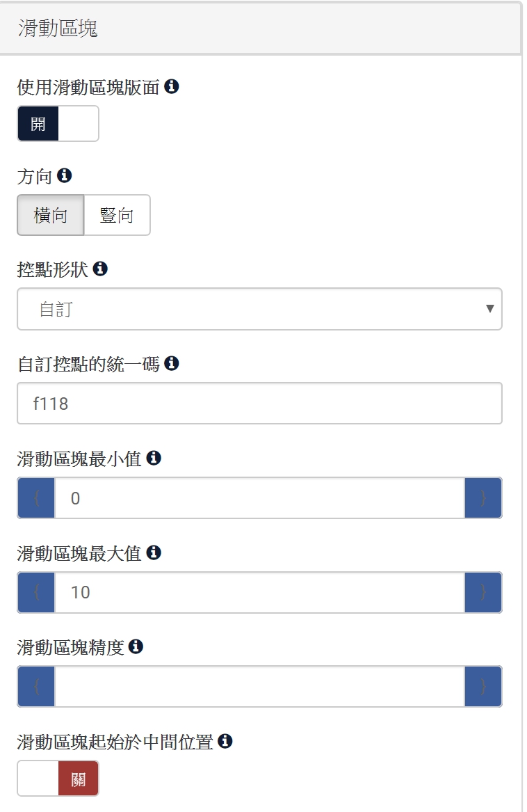Click info icon next to 方向
527x812 pixels.
point(65,175)
